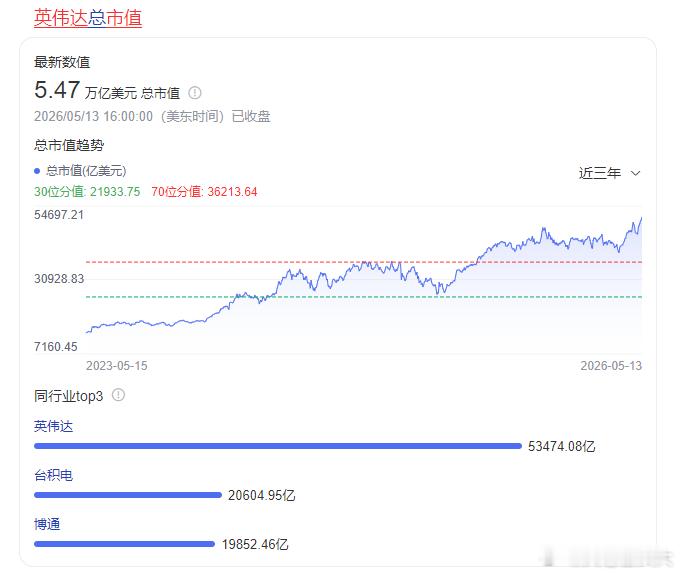680x574 pixels.
Task: Click the 30位分值 green label
Action: click(x=87, y=192)
